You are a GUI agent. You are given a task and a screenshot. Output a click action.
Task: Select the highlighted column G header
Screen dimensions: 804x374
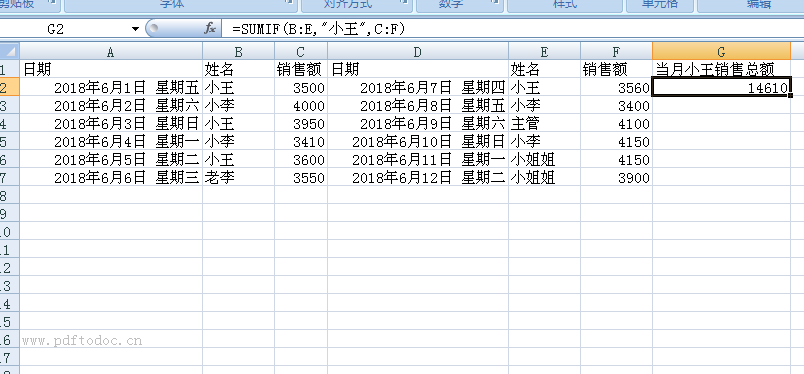point(721,51)
